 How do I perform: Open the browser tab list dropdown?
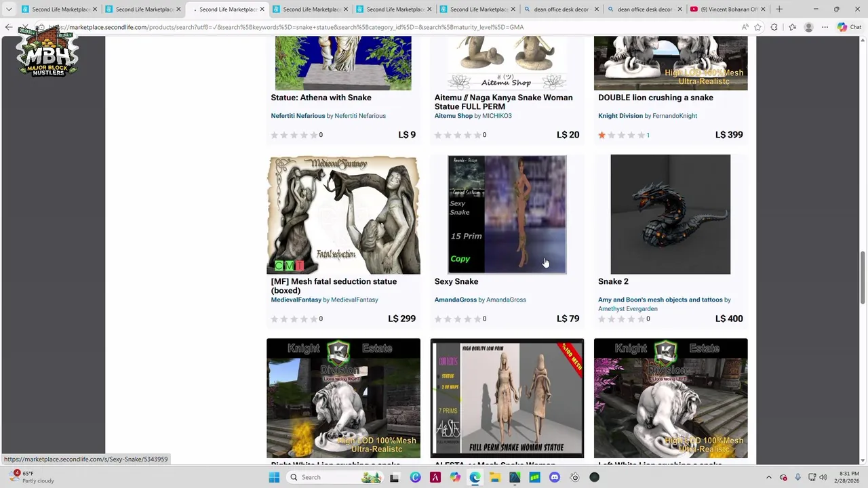[9, 9]
